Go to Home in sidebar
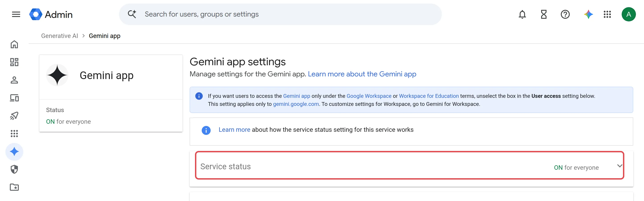 (x=14, y=44)
